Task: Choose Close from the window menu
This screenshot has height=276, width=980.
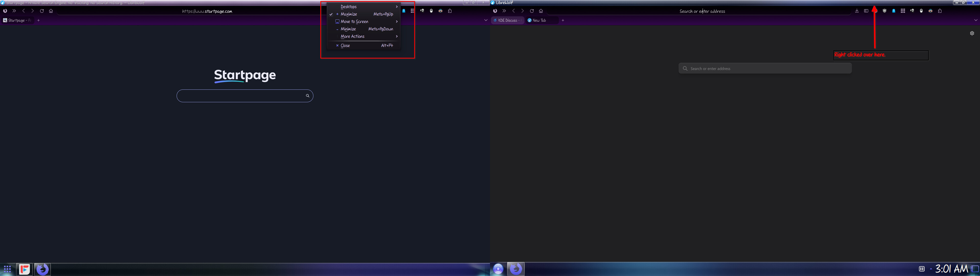Action: tap(364, 45)
